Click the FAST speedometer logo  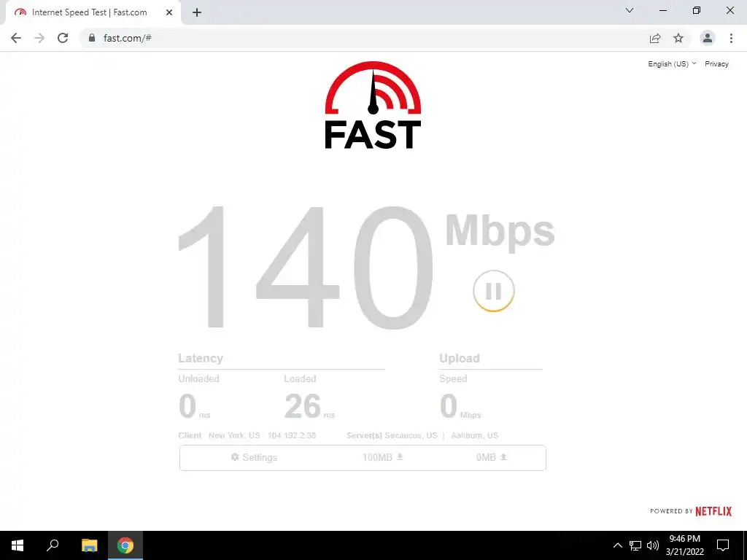pos(373,105)
